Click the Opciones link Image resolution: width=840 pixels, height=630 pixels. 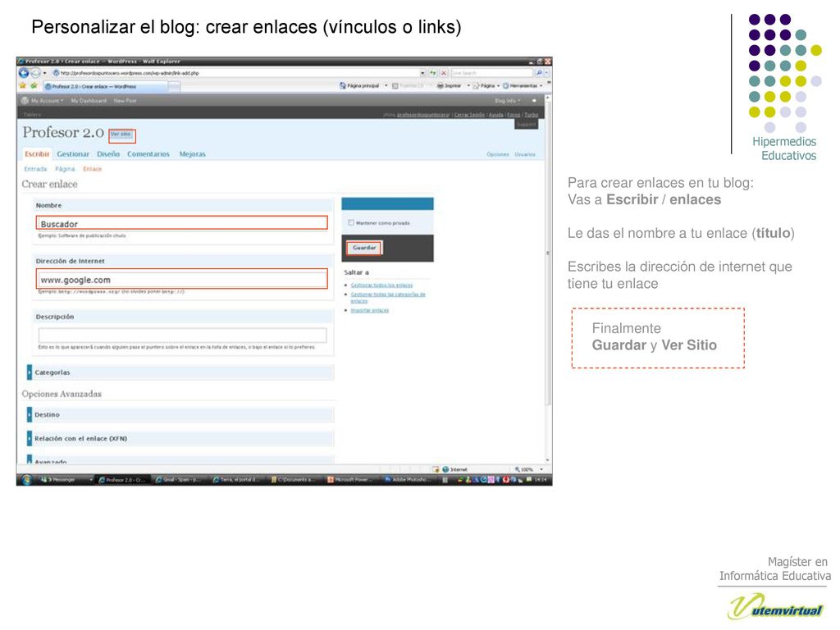[x=498, y=154]
